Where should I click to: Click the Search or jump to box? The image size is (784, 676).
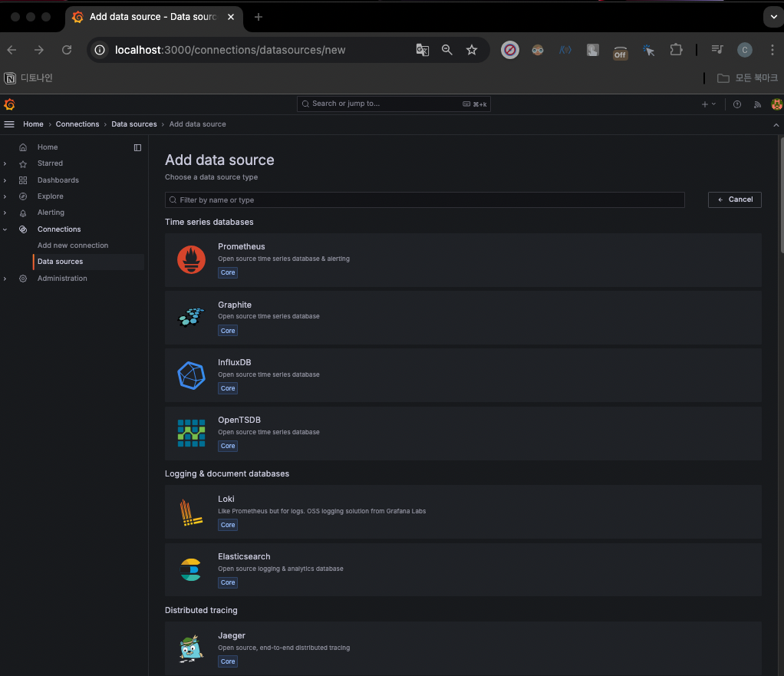point(394,104)
